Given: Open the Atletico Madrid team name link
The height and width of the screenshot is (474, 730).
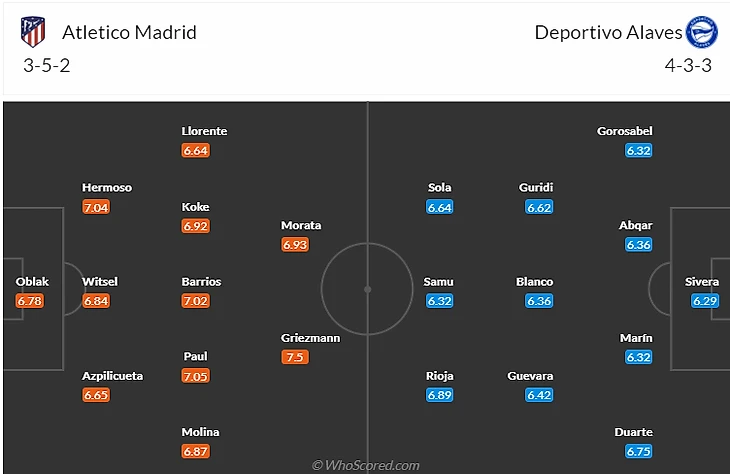Looking at the screenshot, I should (129, 32).
